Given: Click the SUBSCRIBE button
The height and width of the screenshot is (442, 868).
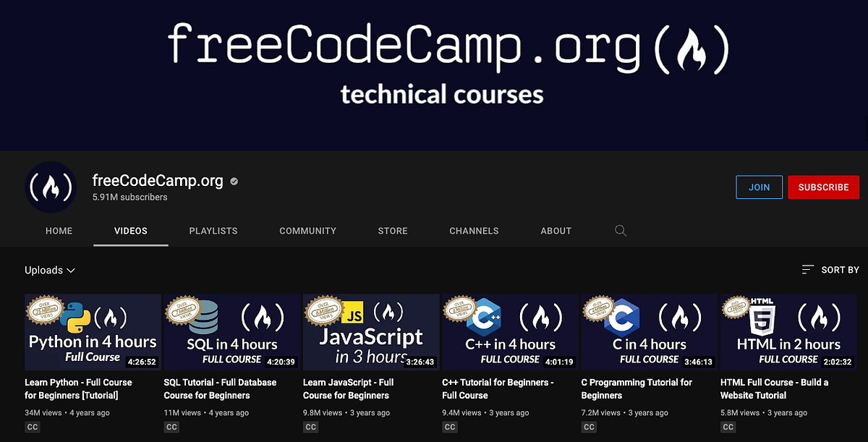Looking at the screenshot, I should pyautogui.click(x=823, y=187).
